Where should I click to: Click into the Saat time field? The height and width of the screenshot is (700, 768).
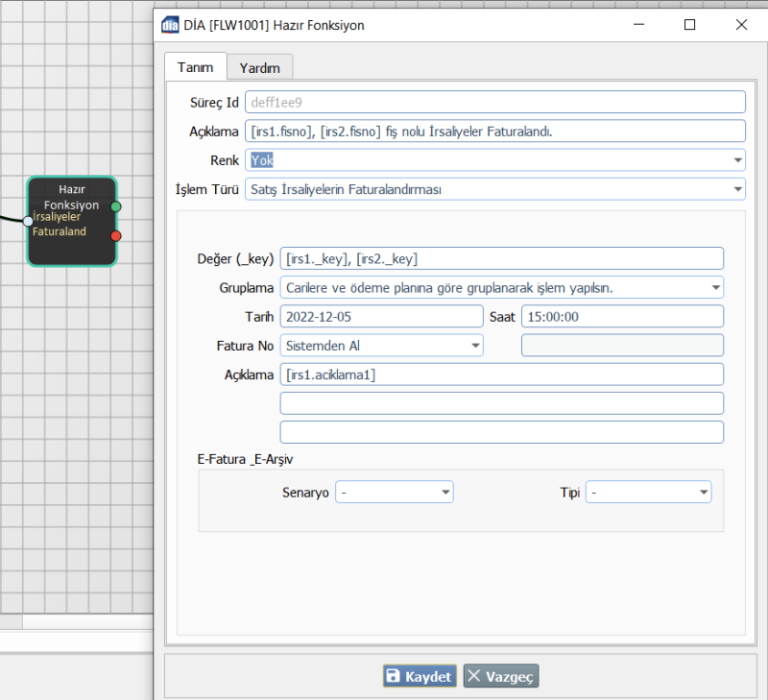click(621, 317)
